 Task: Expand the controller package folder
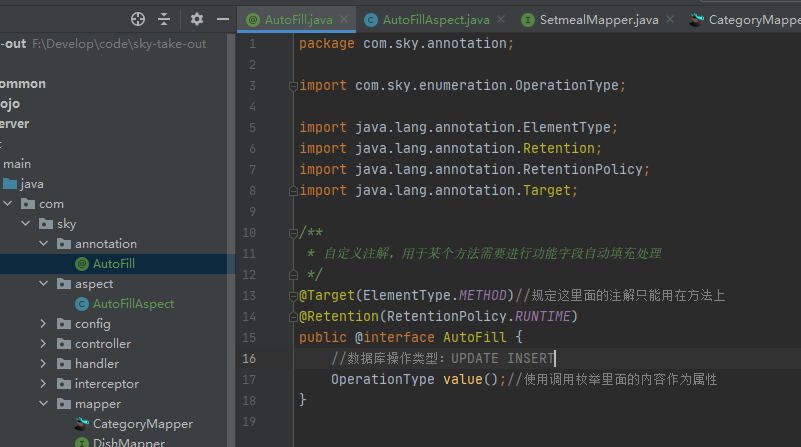(44, 344)
